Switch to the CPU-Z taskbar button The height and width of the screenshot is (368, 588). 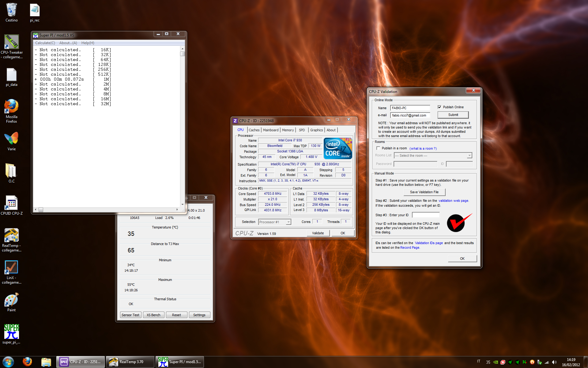click(81, 362)
